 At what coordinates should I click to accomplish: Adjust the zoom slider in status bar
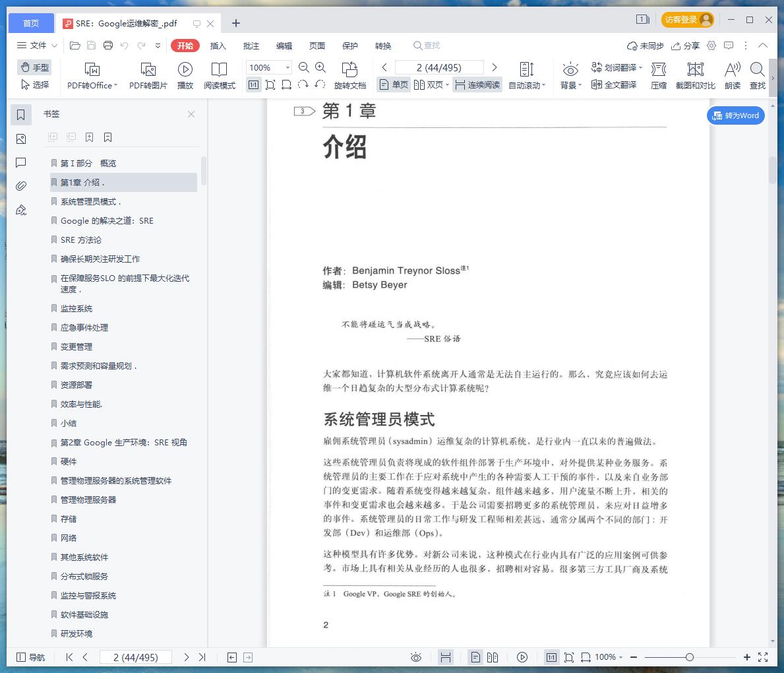tap(690, 657)
